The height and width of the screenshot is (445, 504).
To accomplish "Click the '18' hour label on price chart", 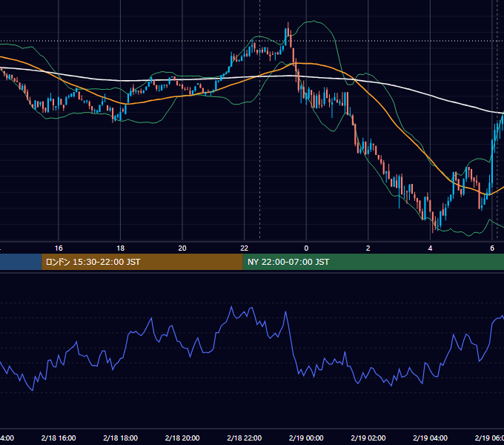I will coord(121,248).
